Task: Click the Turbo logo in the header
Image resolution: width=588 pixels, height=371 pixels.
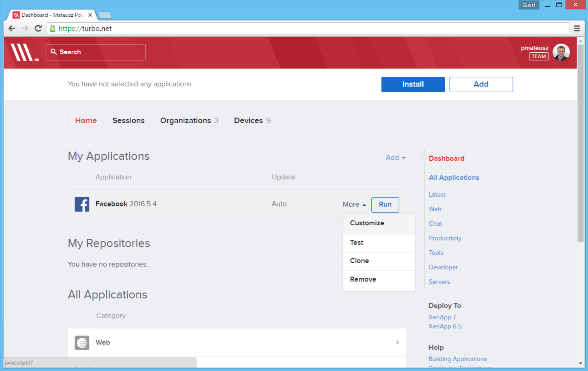Action: coord(23,52)
